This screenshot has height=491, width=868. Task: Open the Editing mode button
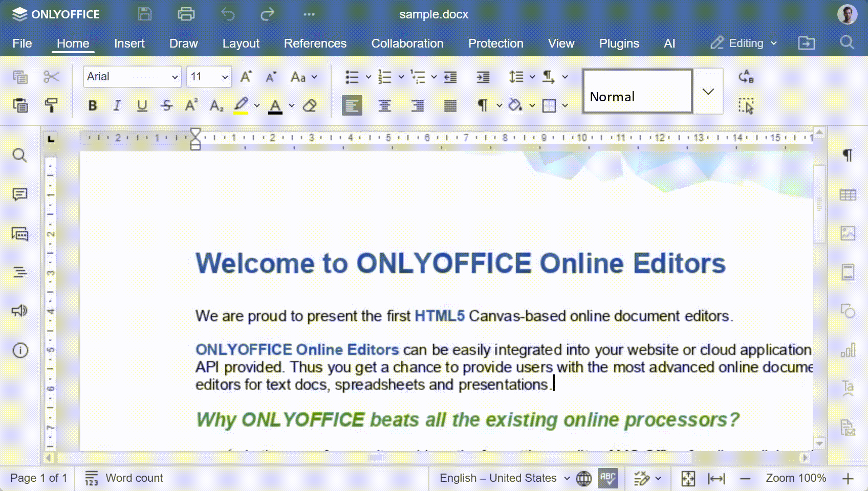[744, 43]
